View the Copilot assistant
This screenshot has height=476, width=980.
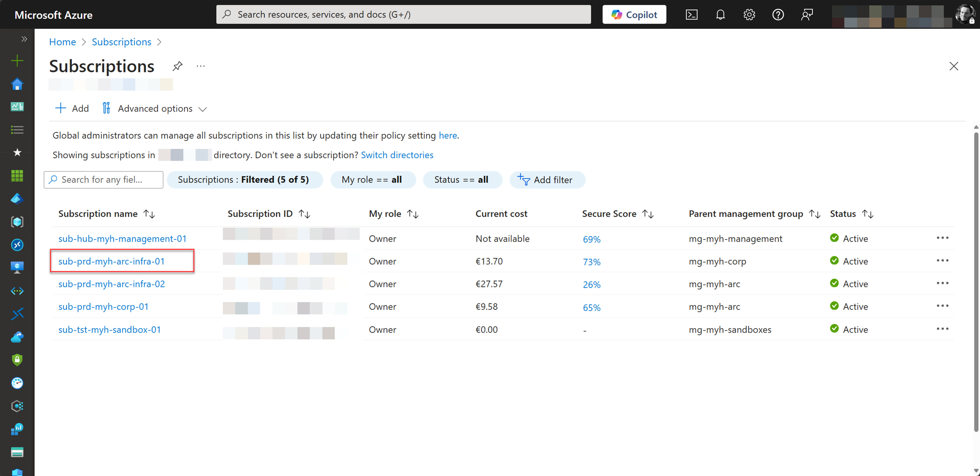pyautogui.click(x=634, y=15)
